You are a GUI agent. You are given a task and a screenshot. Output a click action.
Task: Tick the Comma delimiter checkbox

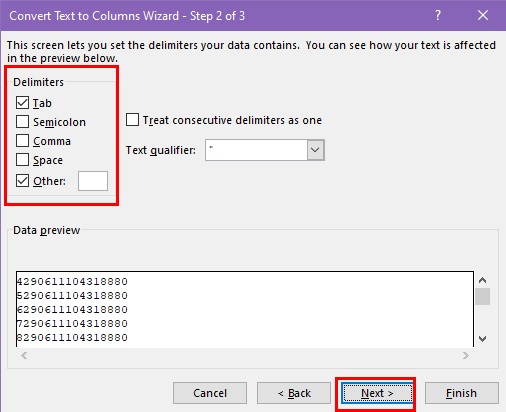click(22, 141)
